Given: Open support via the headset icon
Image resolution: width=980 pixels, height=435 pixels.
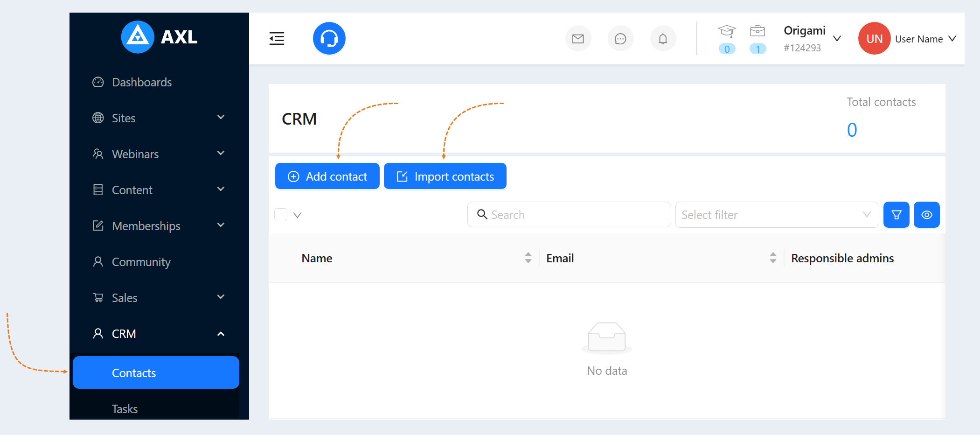Looking at the screenshot, I should pos(329,38).
